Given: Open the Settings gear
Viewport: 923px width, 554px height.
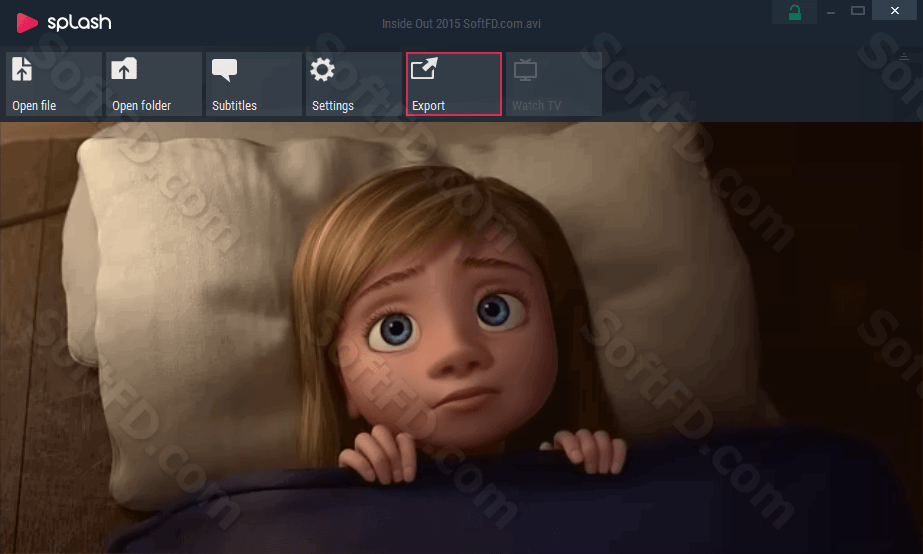Looking at the screenshot, I should 354,84.
